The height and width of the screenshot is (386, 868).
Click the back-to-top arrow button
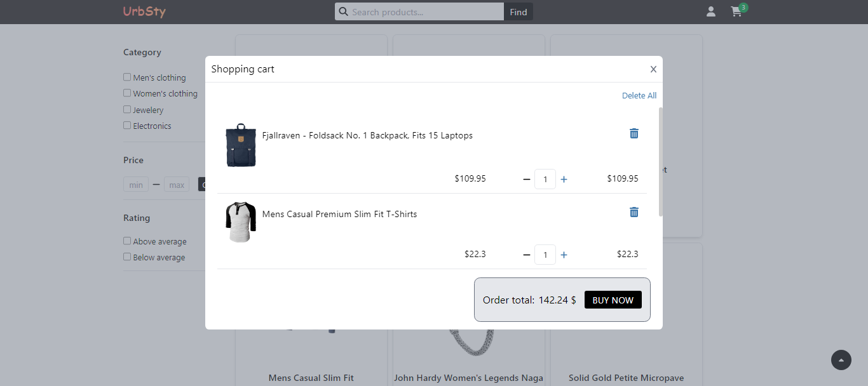(841, 360)
